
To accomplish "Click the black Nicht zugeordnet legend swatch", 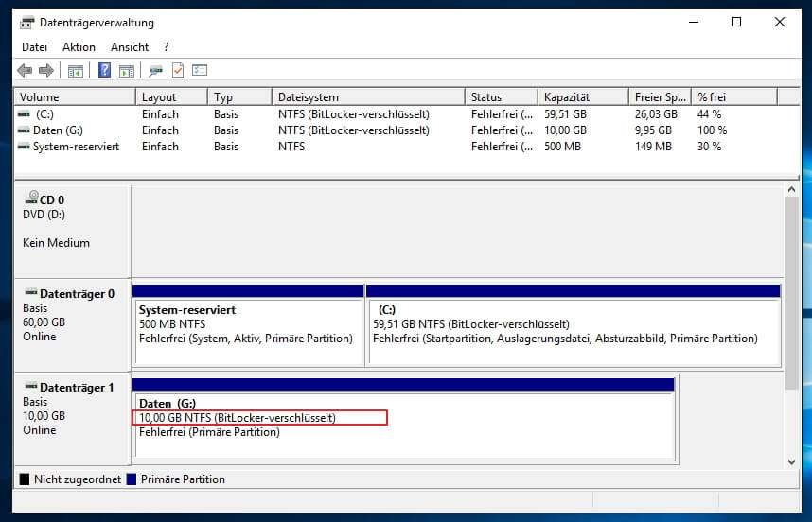I will (25, 479).
